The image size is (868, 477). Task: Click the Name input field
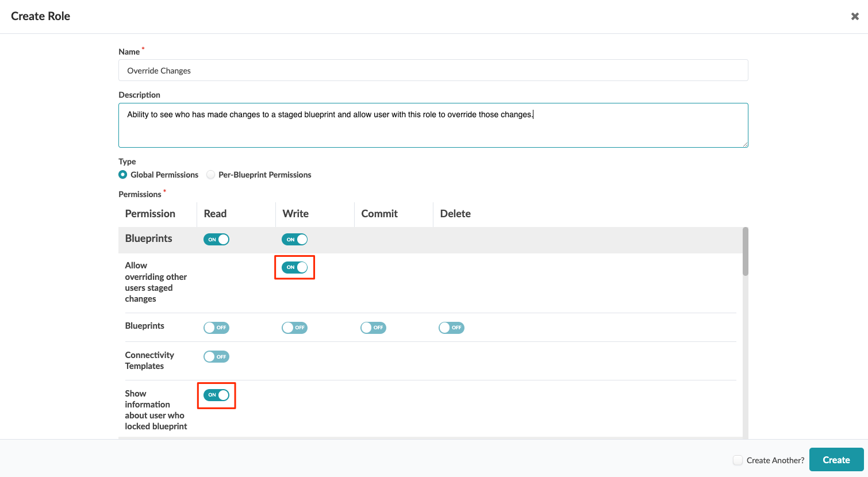tap(433, 71)
